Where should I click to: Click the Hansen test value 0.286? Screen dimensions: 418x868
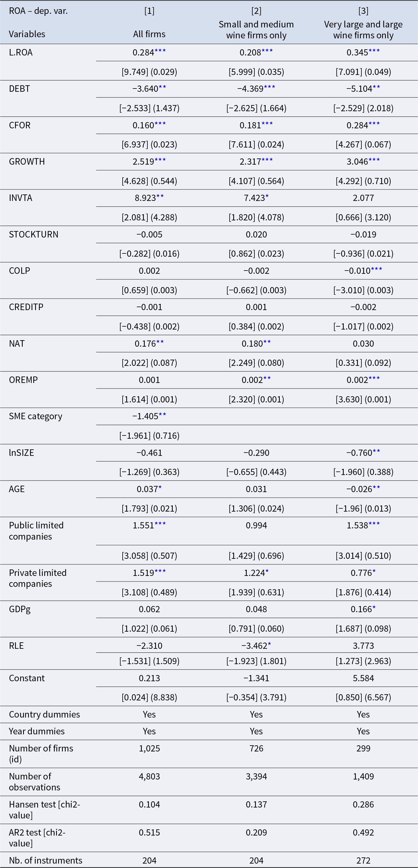pos(363,805)
